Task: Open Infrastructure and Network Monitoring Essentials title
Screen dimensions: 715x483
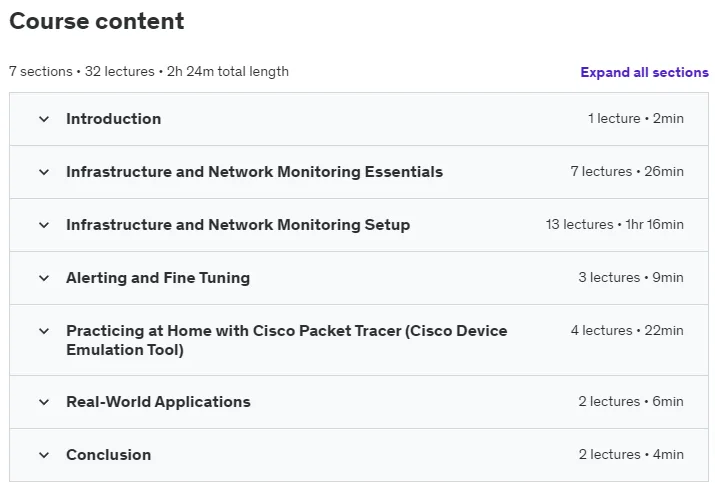Action: point(254,171)
